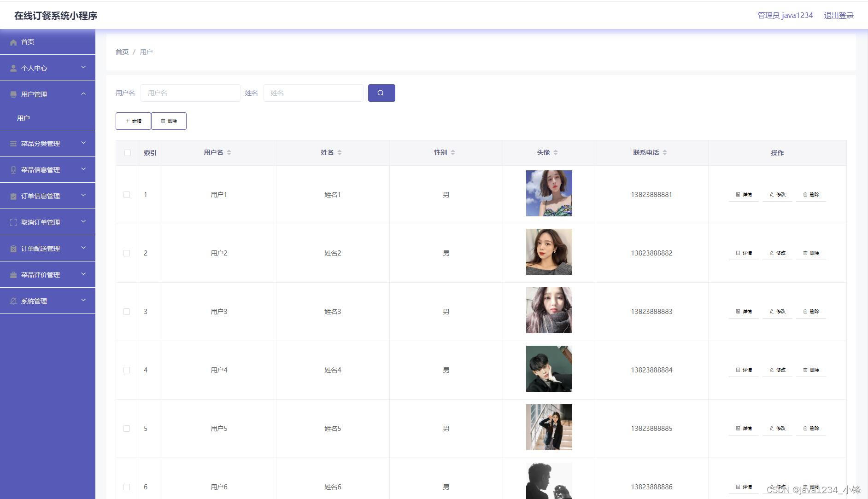This screenshot has height=499, width=868.
Task: Expand 订单配送管理 chevron
Action: pos(83,248)
